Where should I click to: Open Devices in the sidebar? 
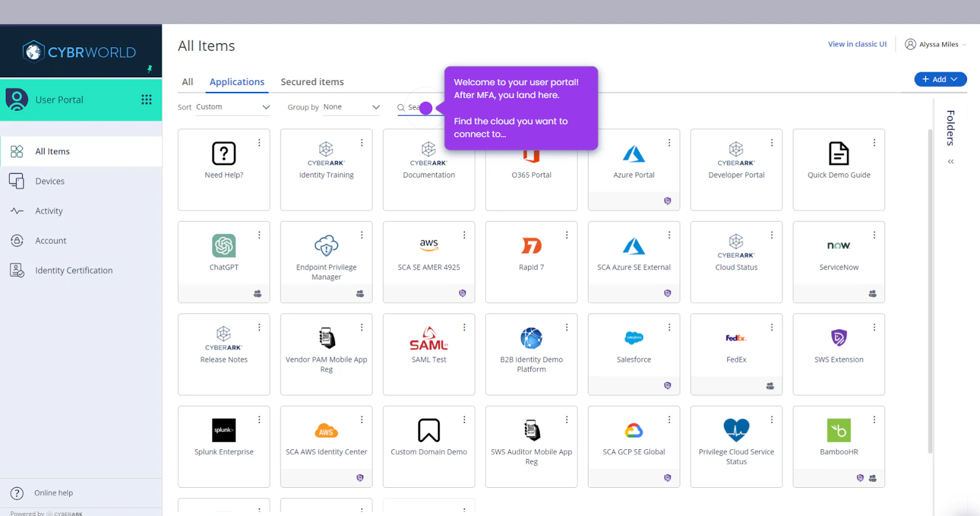tap(81, 181)
